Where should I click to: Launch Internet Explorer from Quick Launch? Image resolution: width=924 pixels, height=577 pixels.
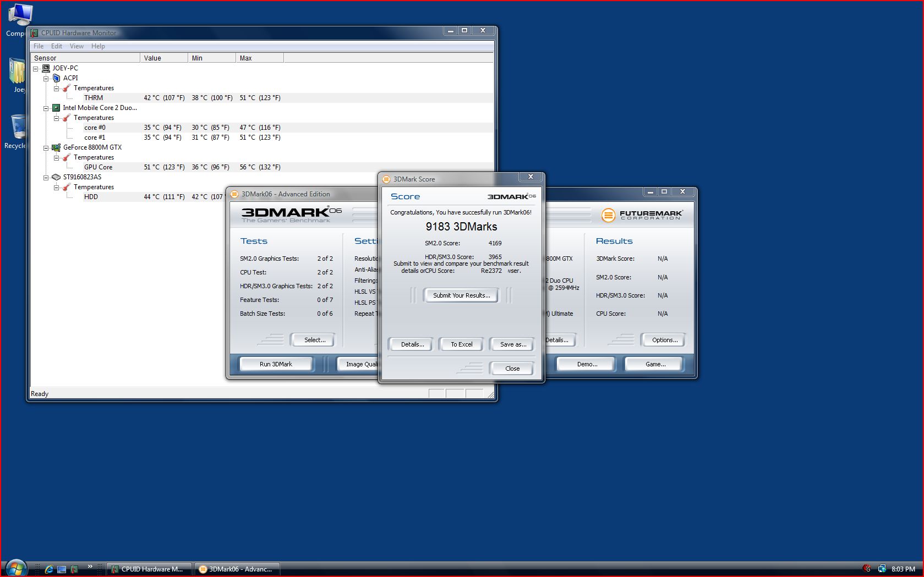point(49,569)
